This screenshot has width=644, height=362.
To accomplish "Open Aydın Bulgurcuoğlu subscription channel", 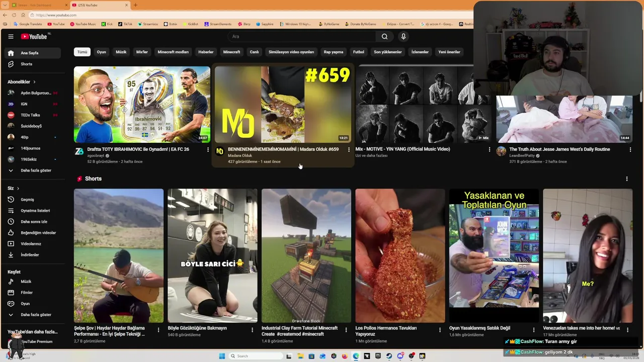I will pos(33,93).
